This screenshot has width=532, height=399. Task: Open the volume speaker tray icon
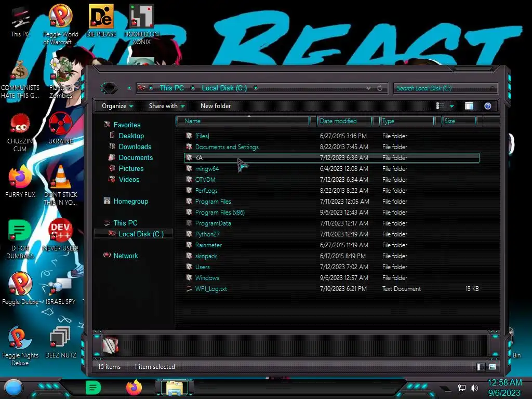(x=474, y=388)
